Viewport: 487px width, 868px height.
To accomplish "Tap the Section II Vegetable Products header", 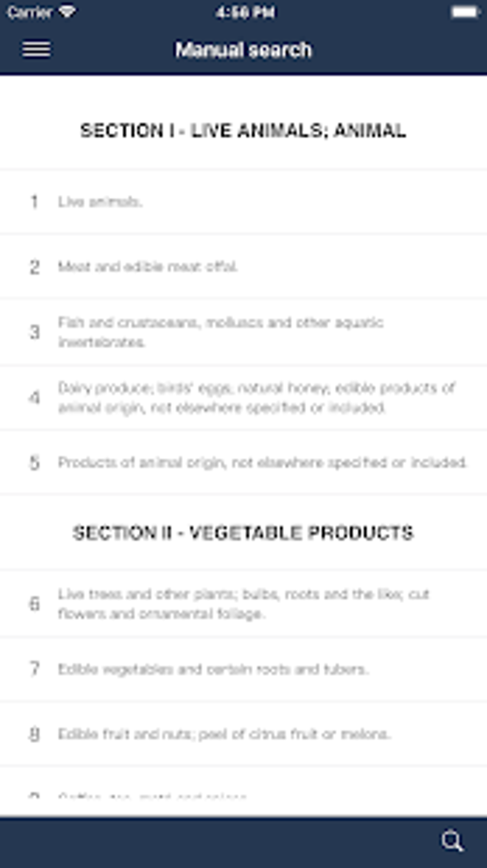I will pyautogui.click(x=243, y=533).
